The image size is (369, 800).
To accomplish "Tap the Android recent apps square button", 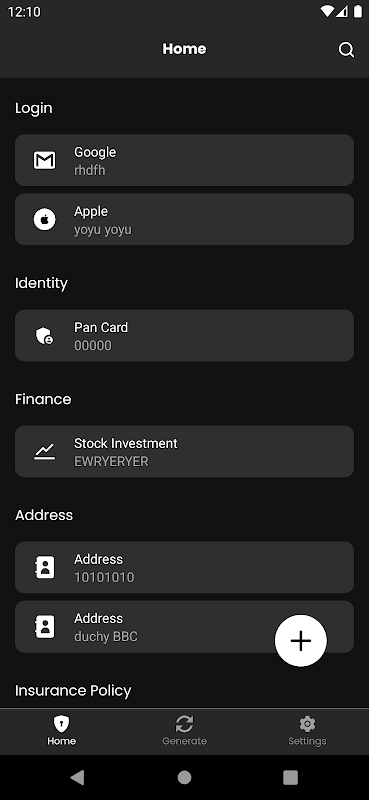I will click(290, 778).
